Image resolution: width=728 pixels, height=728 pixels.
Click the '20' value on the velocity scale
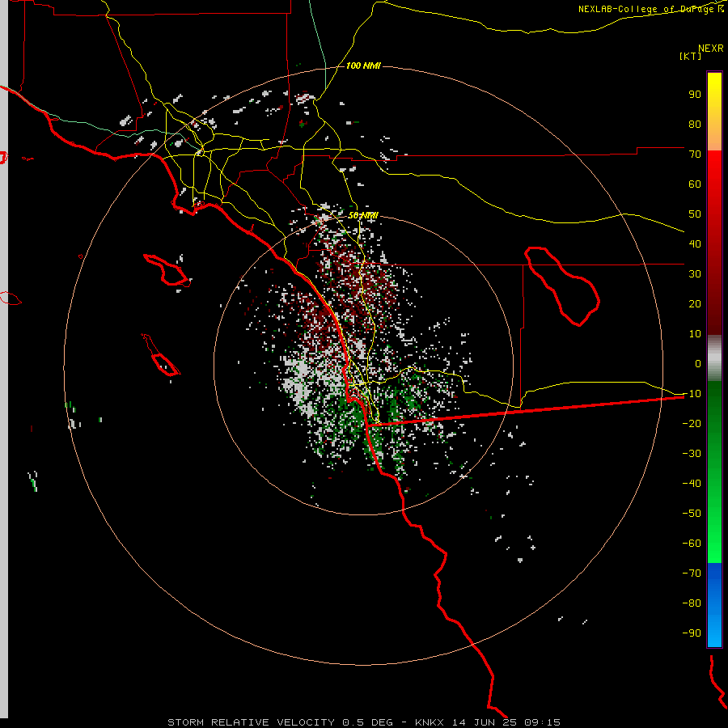[695, 303]
